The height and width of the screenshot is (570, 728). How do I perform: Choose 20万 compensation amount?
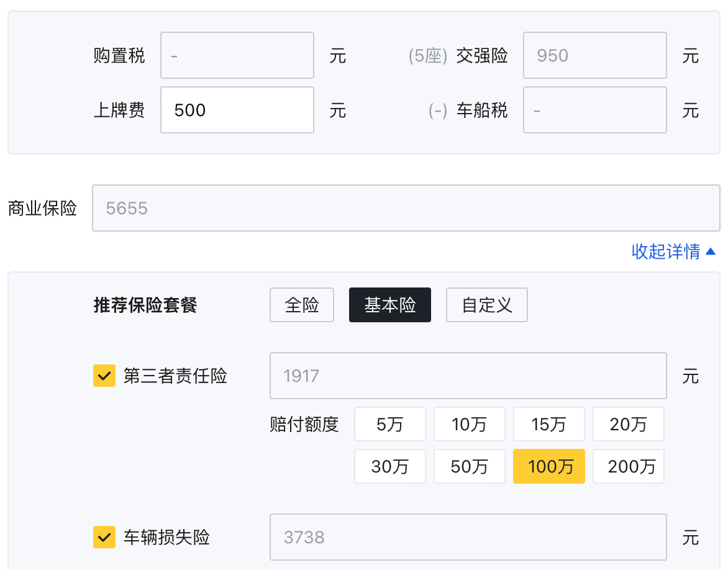pos(629,425)
